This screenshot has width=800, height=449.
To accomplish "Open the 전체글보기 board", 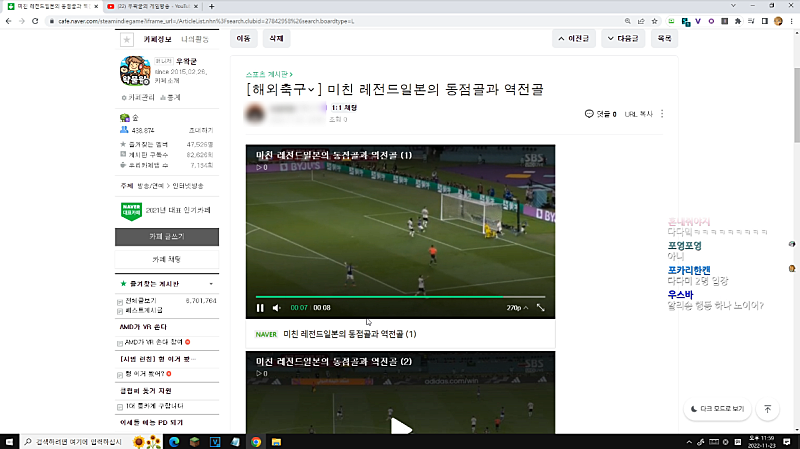I will 141,301.
